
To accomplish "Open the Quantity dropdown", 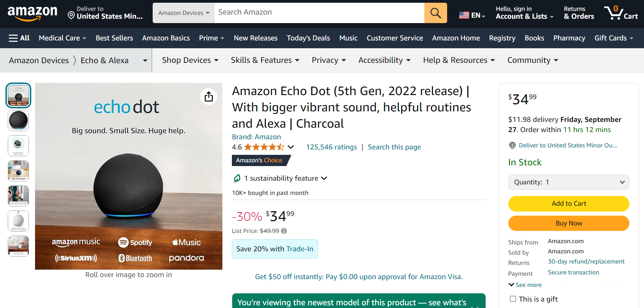I will click(x=569, y=182).
